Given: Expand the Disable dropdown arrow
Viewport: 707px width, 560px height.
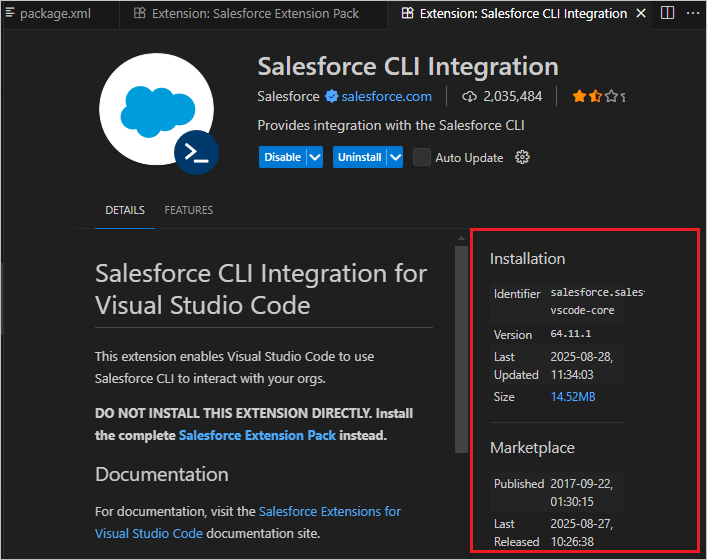Looking at the screenshot, I should 315,157.
